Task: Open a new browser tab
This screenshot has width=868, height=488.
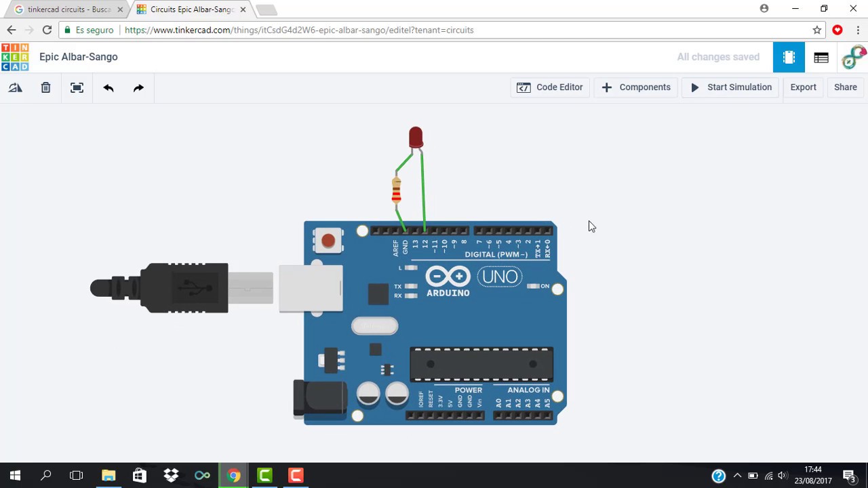Action: tap(267, 10)
